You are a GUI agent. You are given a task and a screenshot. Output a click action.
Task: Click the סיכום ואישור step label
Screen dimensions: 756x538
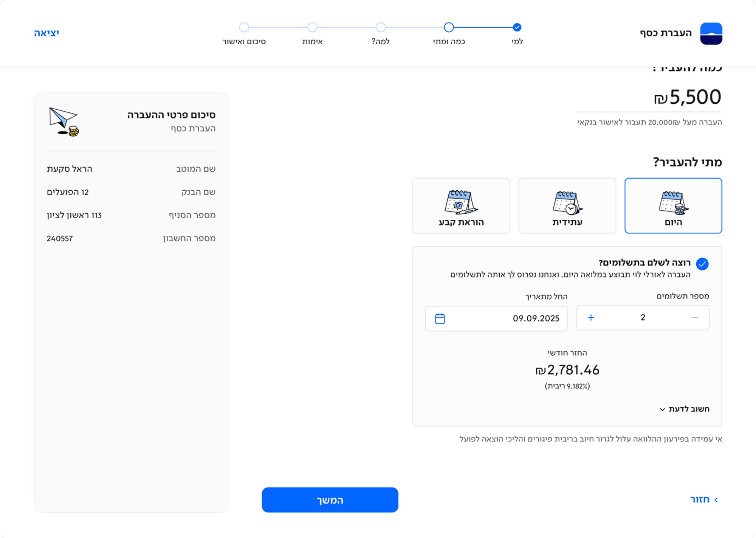click(x=244, y=41)
